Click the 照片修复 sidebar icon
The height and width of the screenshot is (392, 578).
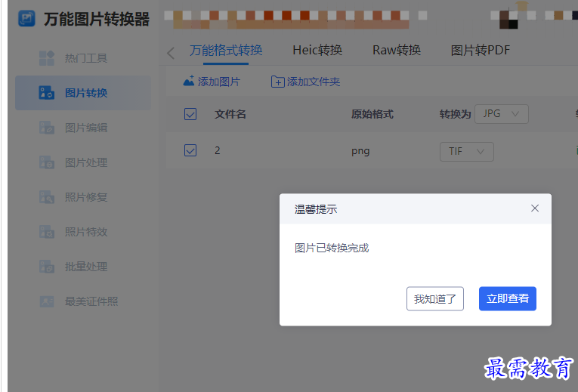pyautogui.click(x=47, y=197)
